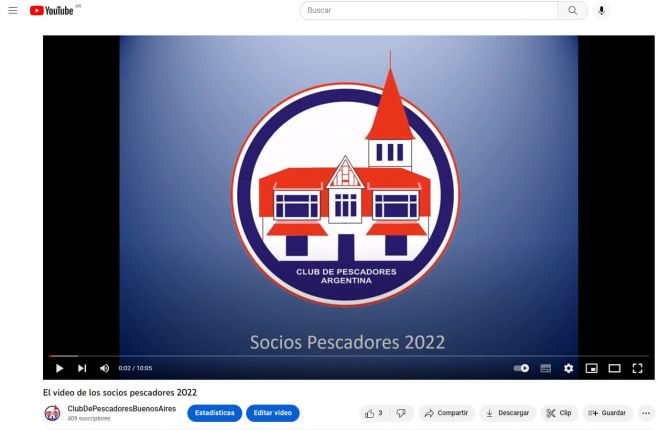Toggle the autoplay switch
Viewport: 659px width, 430px height.
pos(521,368)
